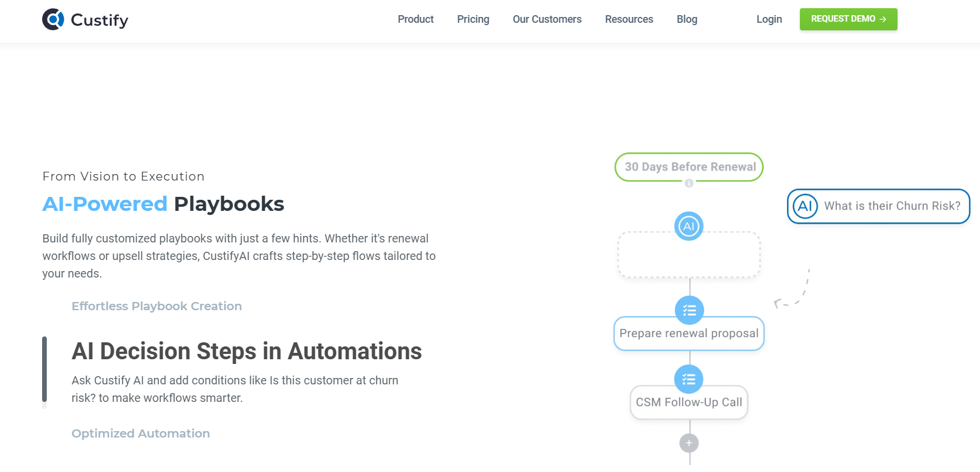Image resolution: width=980 pixels, height=472 pixels.
Task: Click checklist icon above CSM Follow-Up Call
Action: click(689, 380)
